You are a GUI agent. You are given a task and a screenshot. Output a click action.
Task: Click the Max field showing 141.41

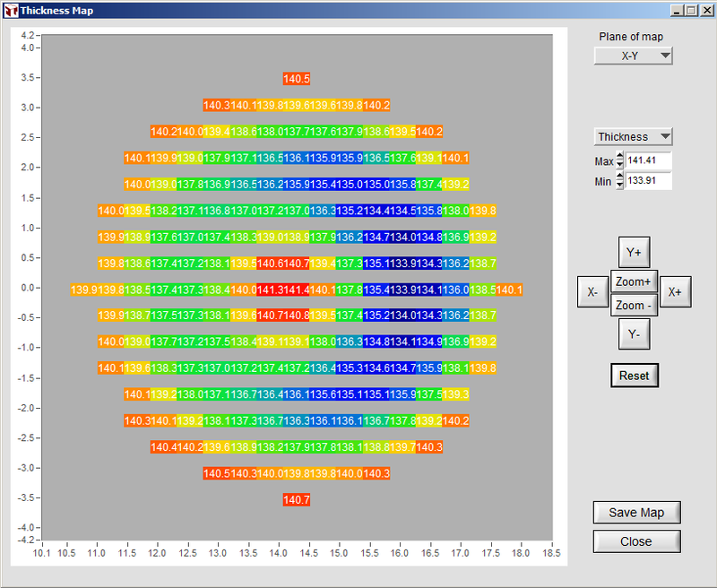(x=648, y=160)
